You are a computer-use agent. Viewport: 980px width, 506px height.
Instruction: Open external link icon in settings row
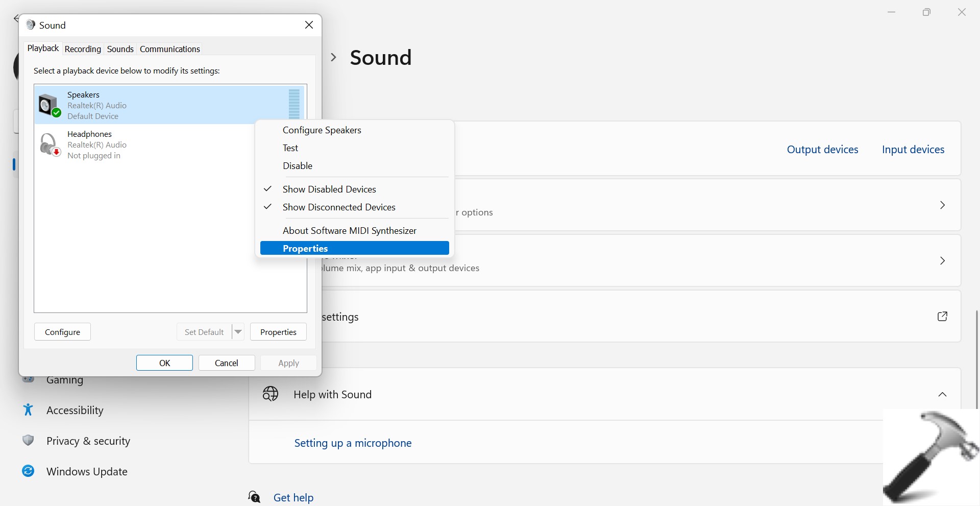pyautogui.click(x=942, y=317)
